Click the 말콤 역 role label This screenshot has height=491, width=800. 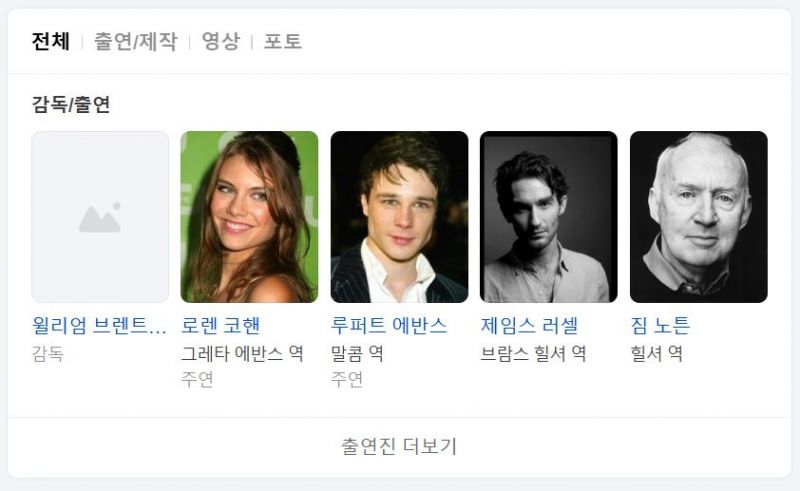(357, 353)
